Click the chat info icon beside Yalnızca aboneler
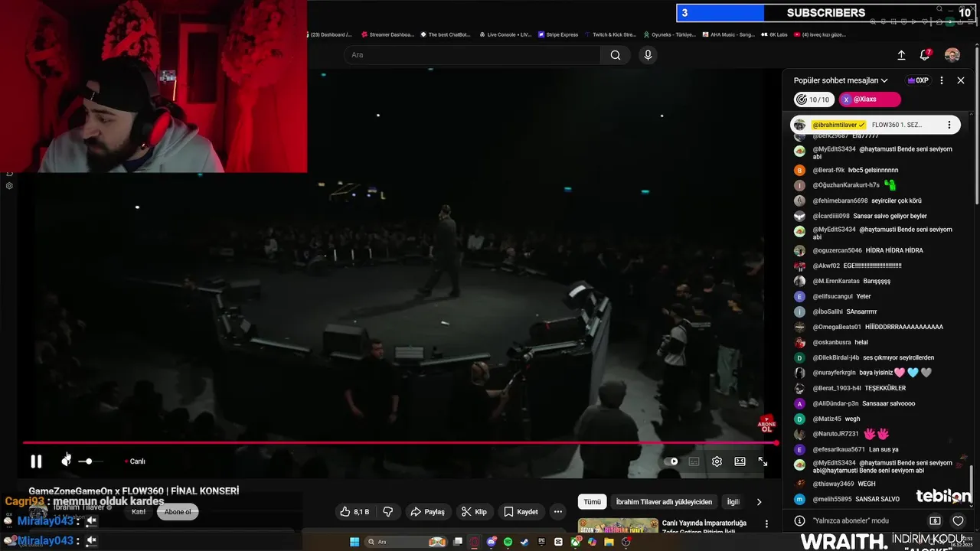The image size is (980, 551). [x=799, y=520]
